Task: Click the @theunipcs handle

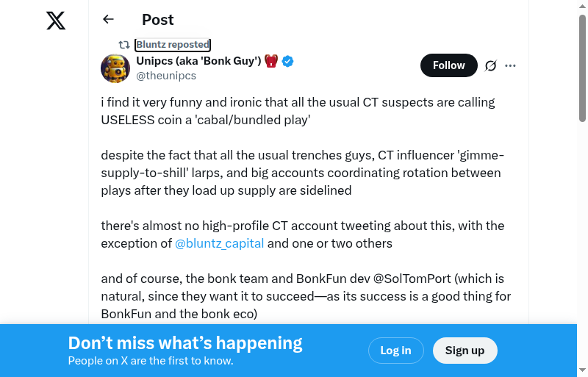Action: click(x=166, y=76)
